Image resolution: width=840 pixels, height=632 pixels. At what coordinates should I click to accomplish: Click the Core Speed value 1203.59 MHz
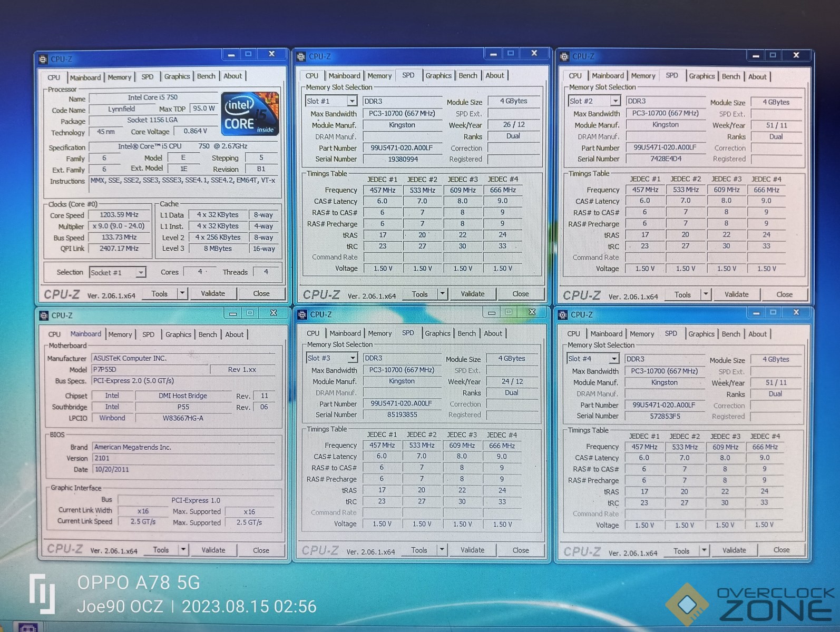[119, 215]
